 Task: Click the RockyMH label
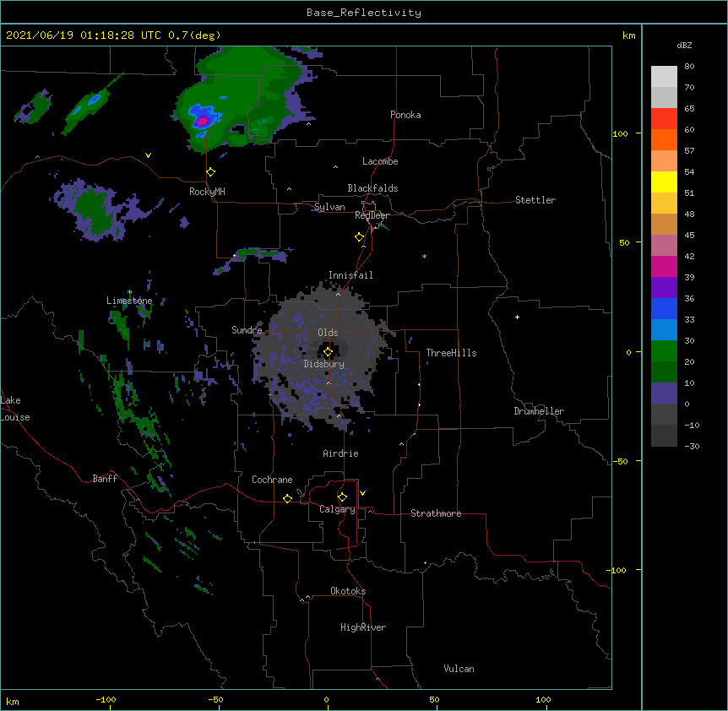click(x=207, y=192)
